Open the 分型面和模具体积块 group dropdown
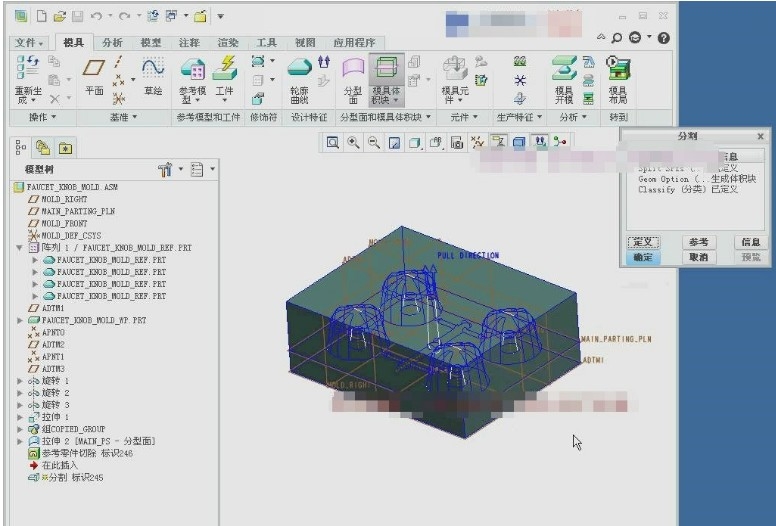Screen dimensions: 776x526 [x=386, y=117]
